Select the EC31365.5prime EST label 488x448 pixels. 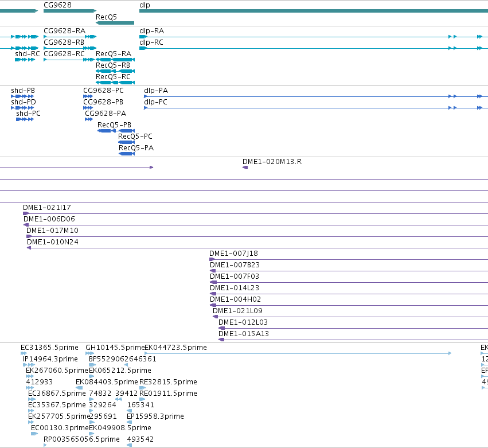click(x=49, y=348)
